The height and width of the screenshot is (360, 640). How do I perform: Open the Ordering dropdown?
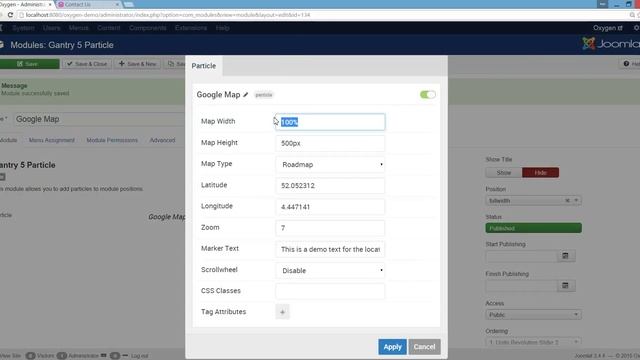533,342
